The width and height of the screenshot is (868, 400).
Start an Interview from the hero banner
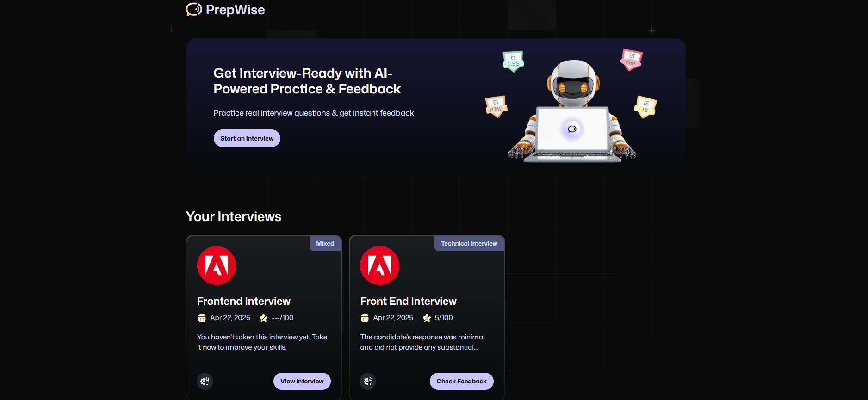pos(247,138)
